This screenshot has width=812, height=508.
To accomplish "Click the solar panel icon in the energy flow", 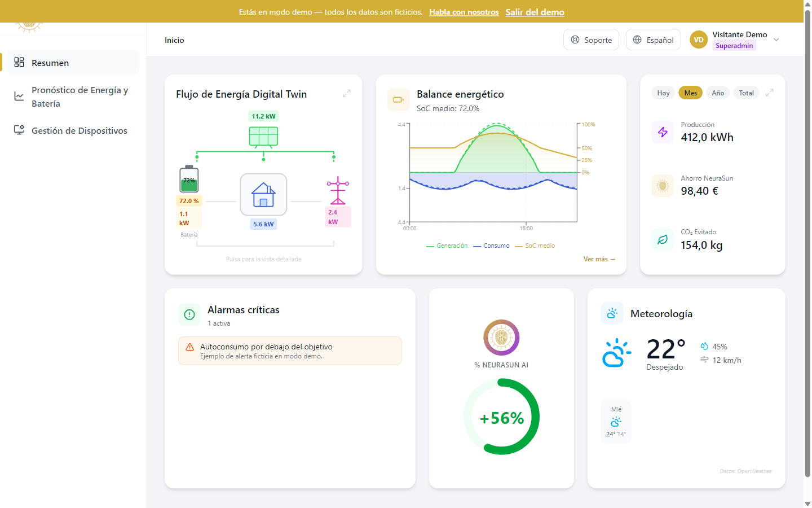I will (263, 137).
